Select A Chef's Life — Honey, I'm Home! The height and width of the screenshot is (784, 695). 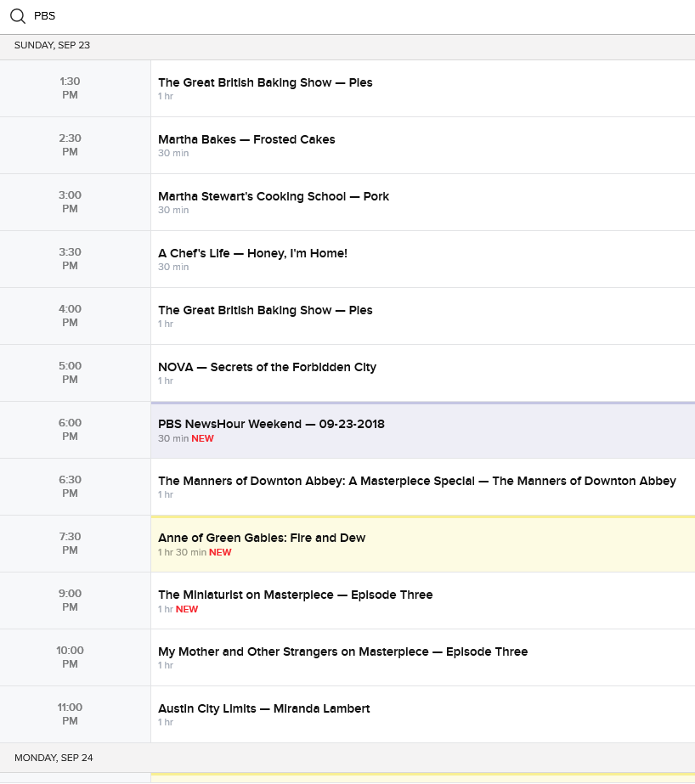[252, 254]
